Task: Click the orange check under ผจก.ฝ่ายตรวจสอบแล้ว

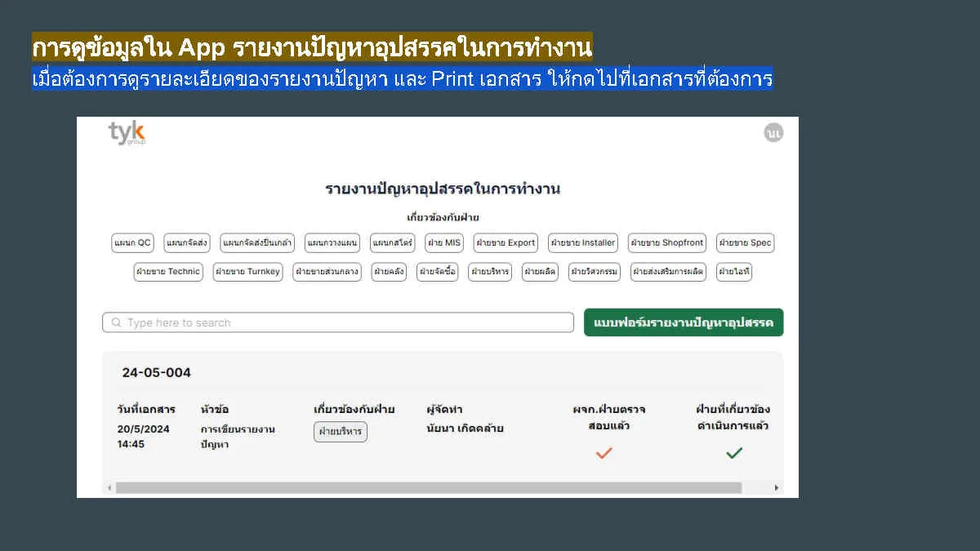Action: click(x=604, y=452)
